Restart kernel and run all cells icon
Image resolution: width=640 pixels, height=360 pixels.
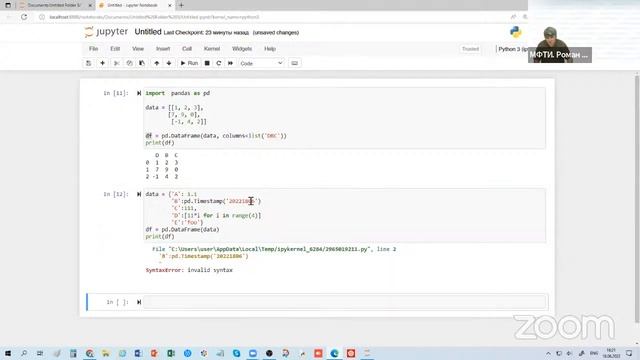(231, 63)
